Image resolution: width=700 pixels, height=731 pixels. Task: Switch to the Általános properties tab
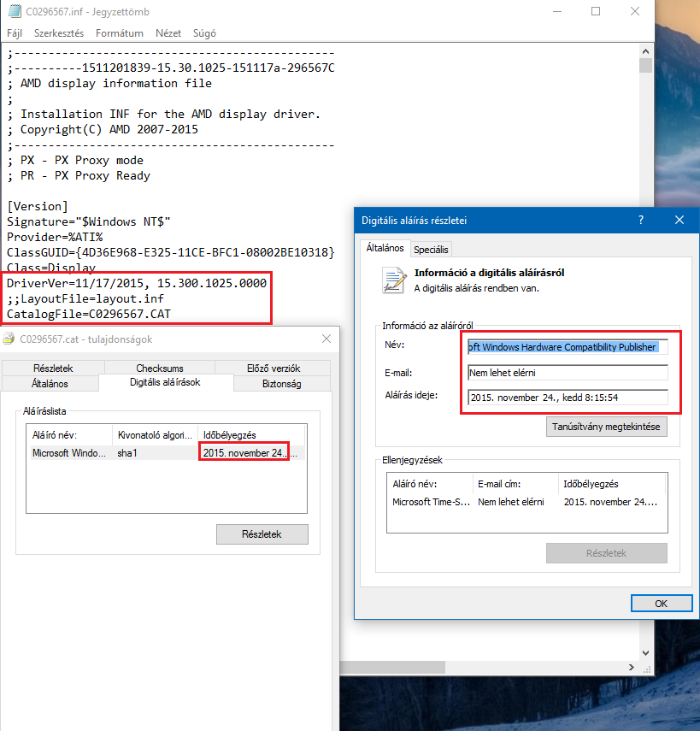50,383
